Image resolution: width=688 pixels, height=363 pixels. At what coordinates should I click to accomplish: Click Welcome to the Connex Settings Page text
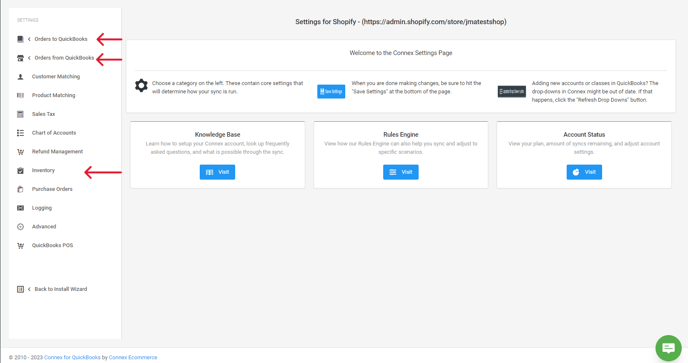click(401, 53)
